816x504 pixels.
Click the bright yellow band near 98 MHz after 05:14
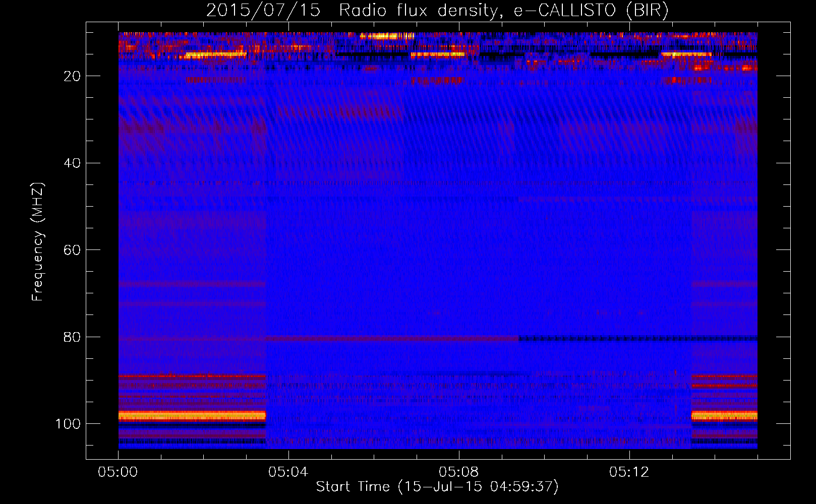724,416
